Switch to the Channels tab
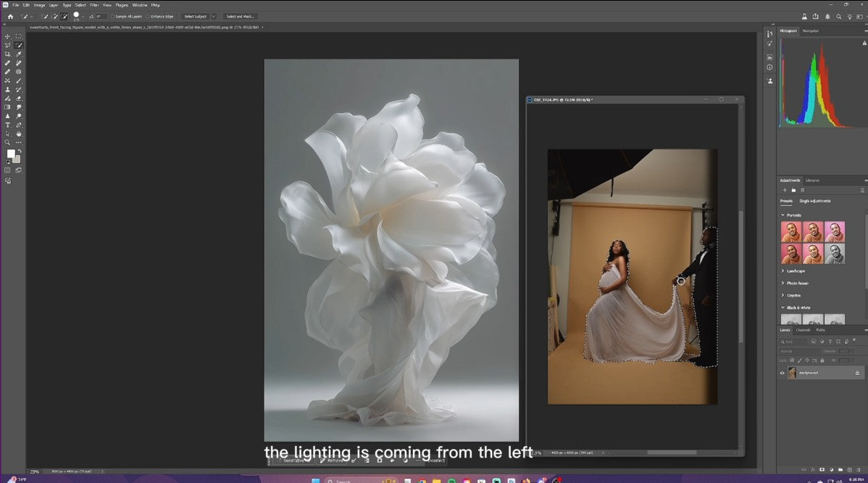This screenshot has height=483, width=868. [804, 330]
